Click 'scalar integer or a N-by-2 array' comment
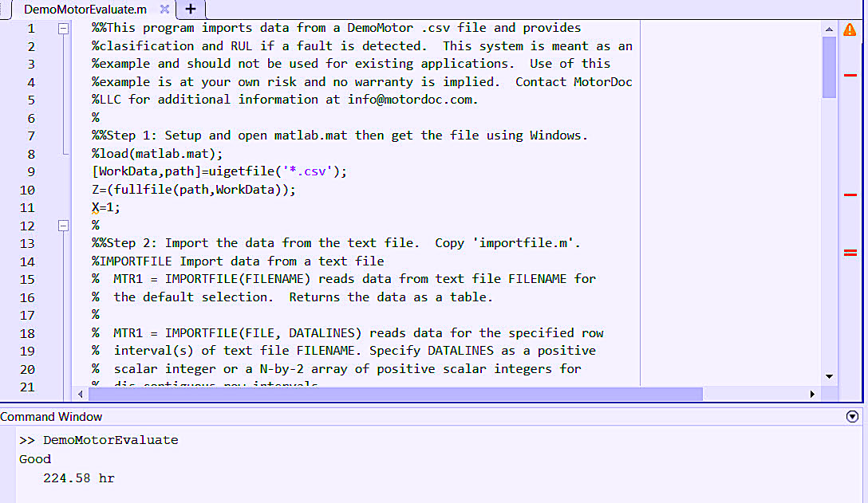 [x=235, y=369]
